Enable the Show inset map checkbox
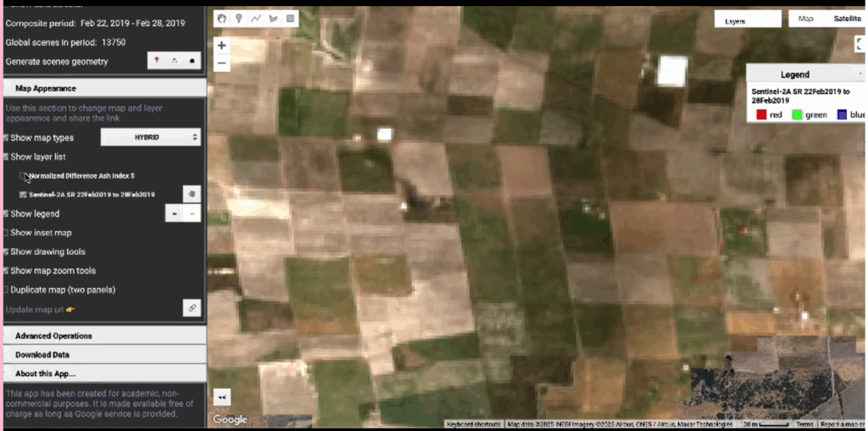868x431 pixels. [x=6, y=233]
